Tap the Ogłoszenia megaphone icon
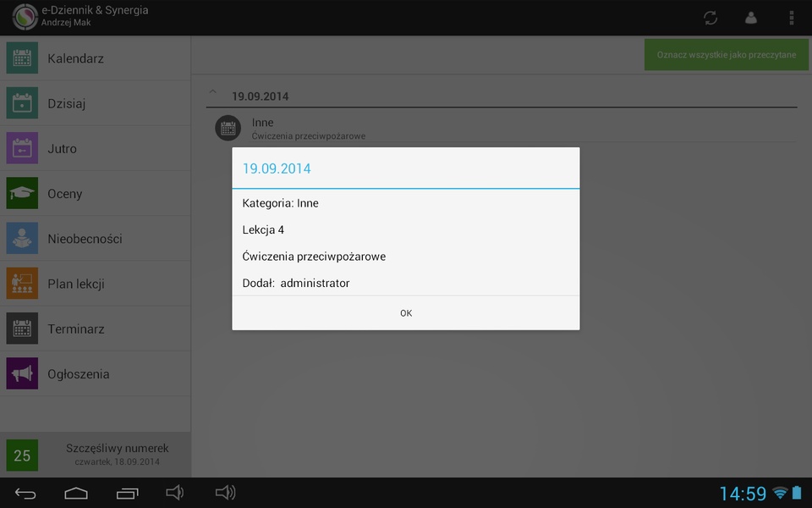 click(x=22, y=373)
